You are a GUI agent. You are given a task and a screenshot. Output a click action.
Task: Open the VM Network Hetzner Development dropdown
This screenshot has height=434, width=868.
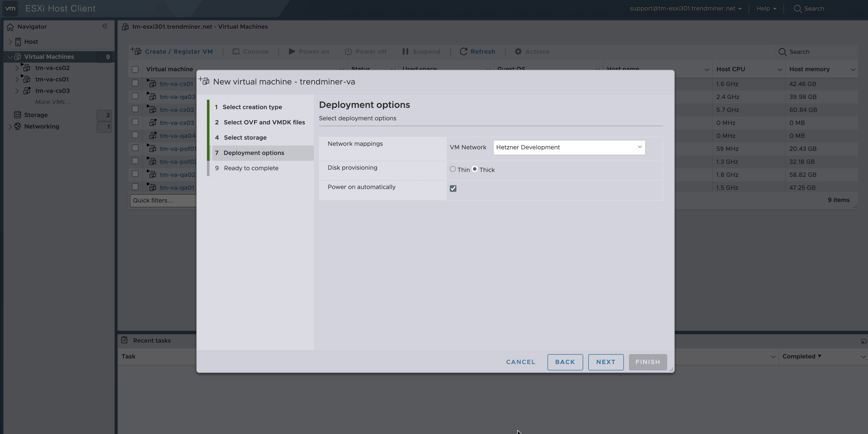(x=569, y=148)
